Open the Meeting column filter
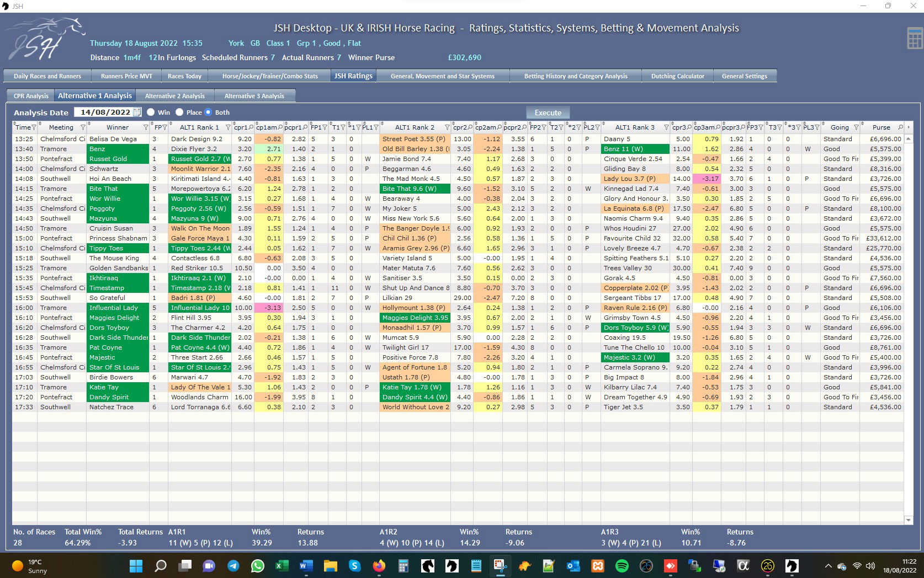 coord(83,127)
